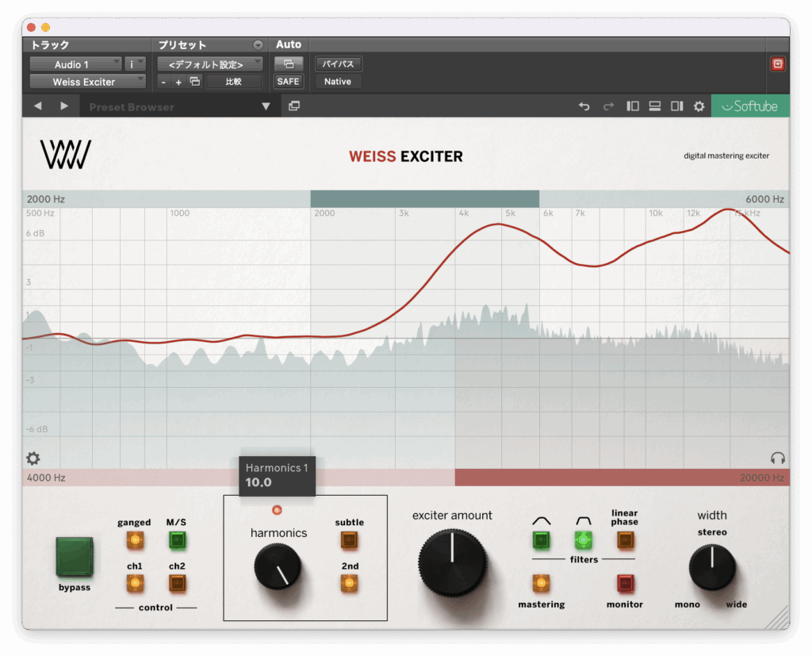Click the redo arrow icon
The width and height of the screenshot is (812, 656).
tap(608, 106)
